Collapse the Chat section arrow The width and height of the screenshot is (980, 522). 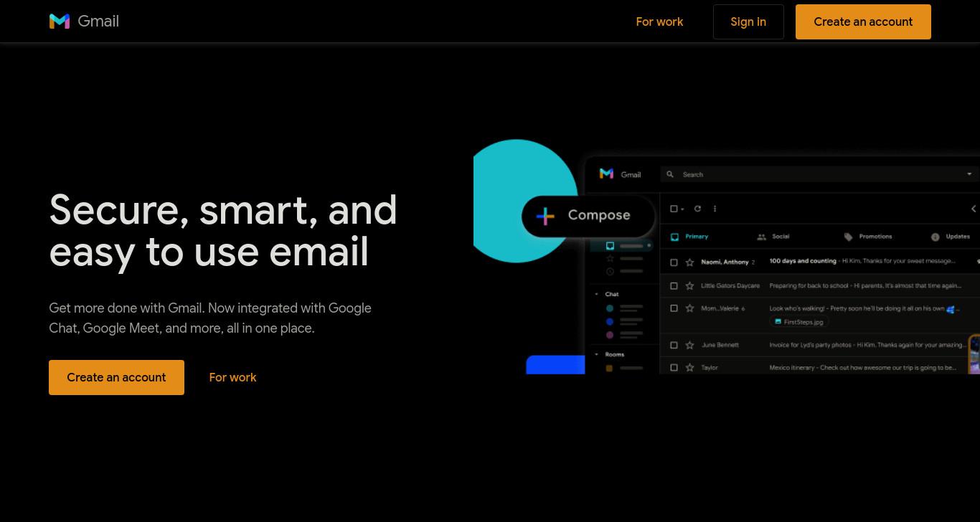click(x=596, y=294)
